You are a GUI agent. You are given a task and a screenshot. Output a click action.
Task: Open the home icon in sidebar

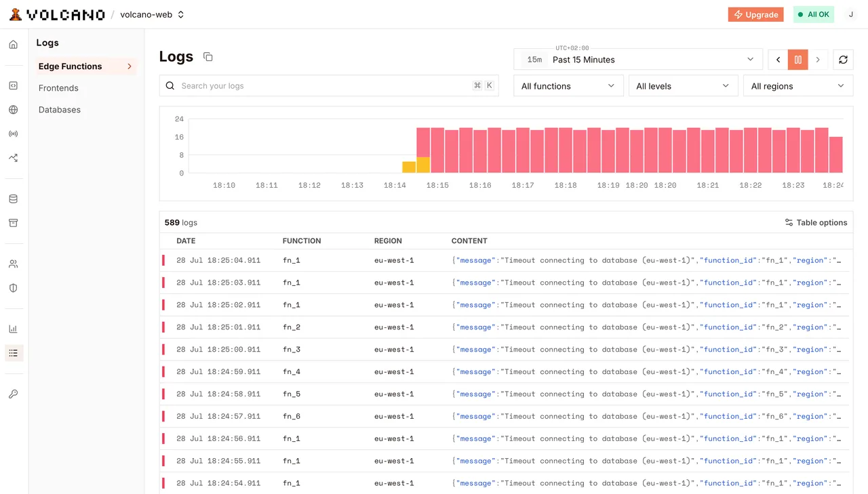(13, 45)
